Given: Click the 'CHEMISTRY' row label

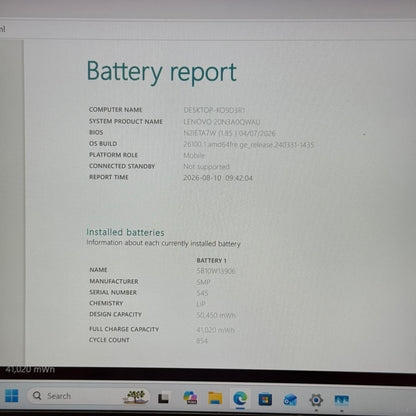Looking at the screenshot, I should coord(106,303).
